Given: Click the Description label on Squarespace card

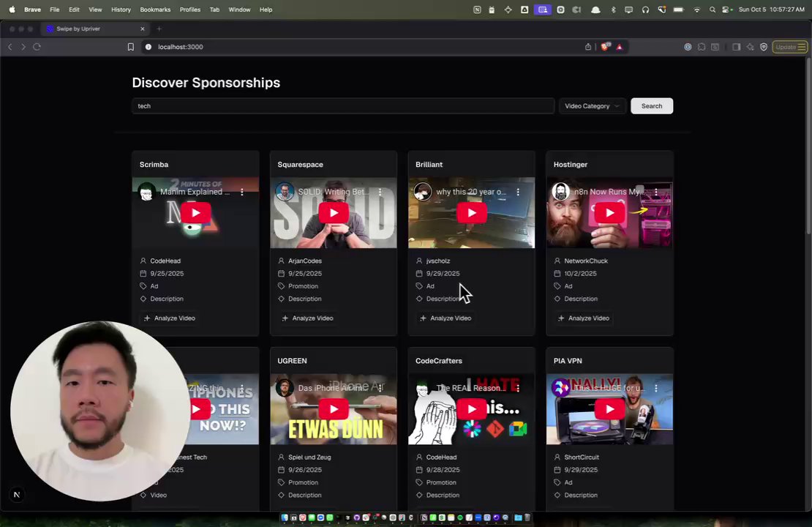Looking at the screenshot, I should tap(304, 299).
